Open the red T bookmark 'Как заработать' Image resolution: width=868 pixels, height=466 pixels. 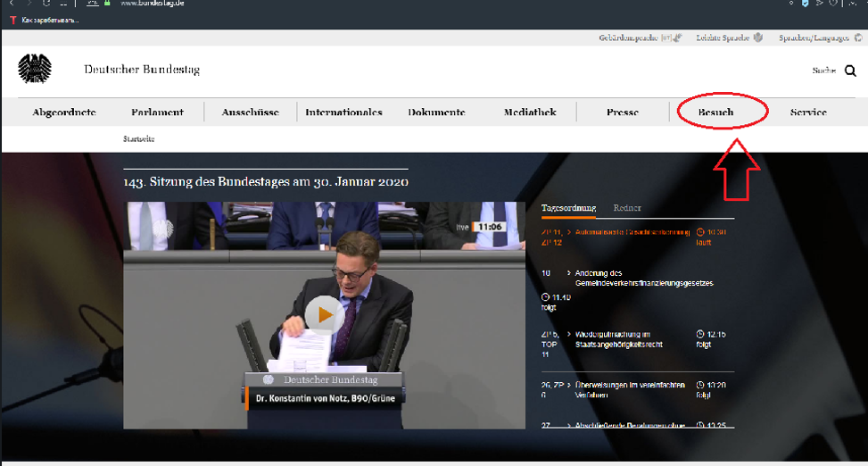click(45, 20)
